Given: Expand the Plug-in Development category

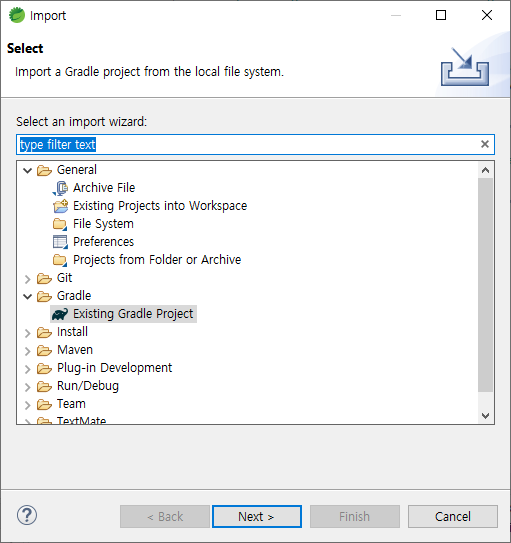Looking at the screenshot, I should [28, 369].
